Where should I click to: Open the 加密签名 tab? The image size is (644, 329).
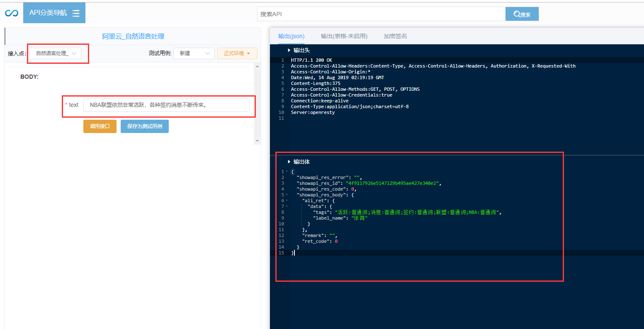[x=395, y=36]
